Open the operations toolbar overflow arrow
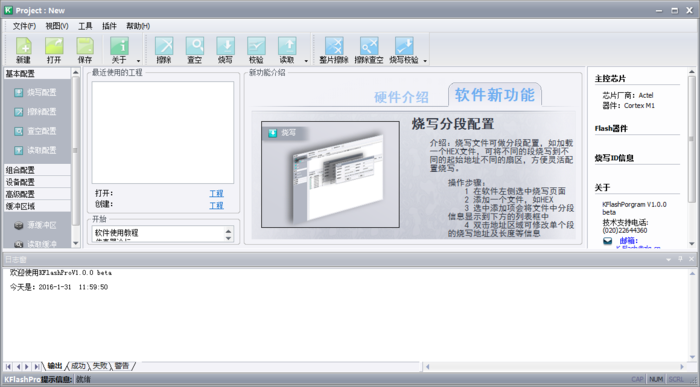Image resolution: width=700 pixels, height=387 pixels. (x=306, y=61)
